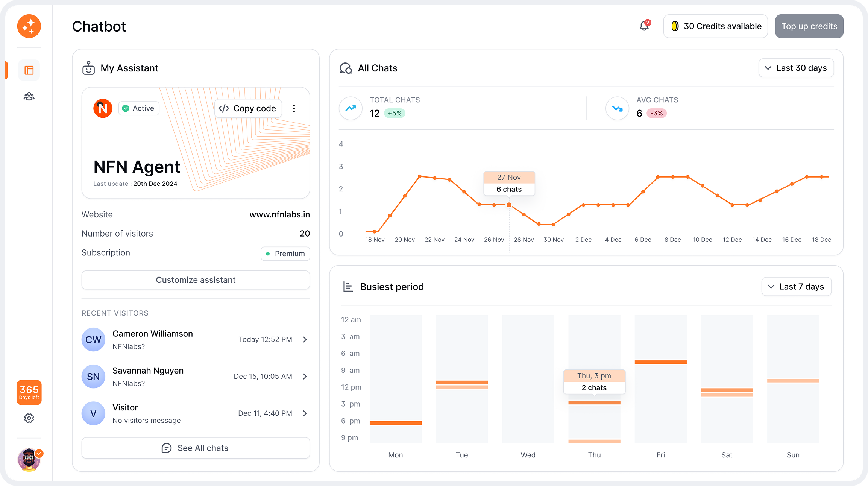
Task: Click the Active status badge
Action: [x=139, y=108]
